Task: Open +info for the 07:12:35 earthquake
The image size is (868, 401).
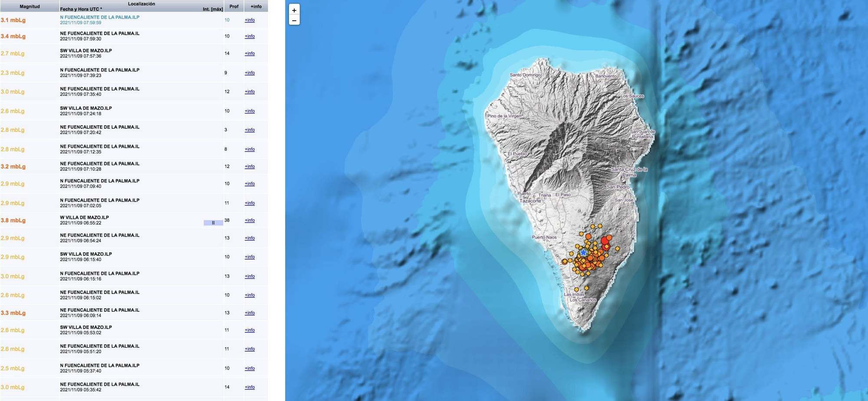Action: (x=250, y=149)
